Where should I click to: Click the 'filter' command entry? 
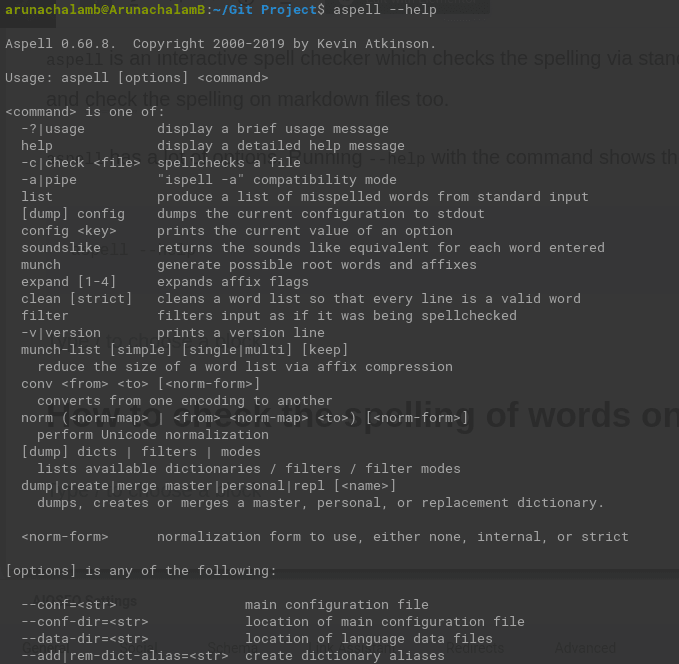(45, 316)
